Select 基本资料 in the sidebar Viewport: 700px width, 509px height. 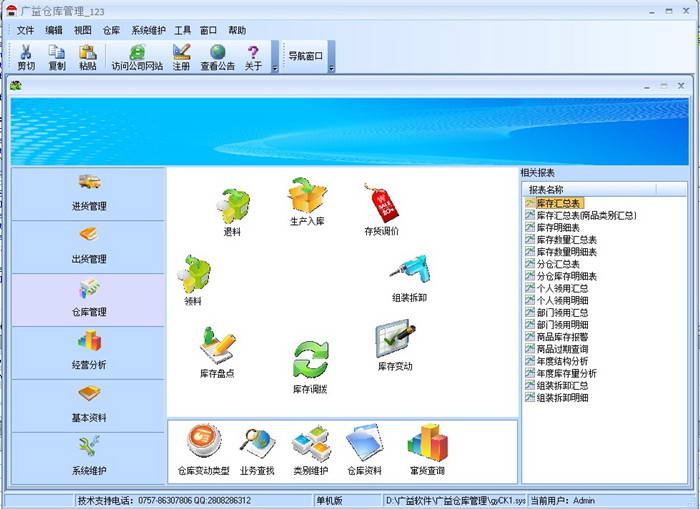tap(89, 405)
